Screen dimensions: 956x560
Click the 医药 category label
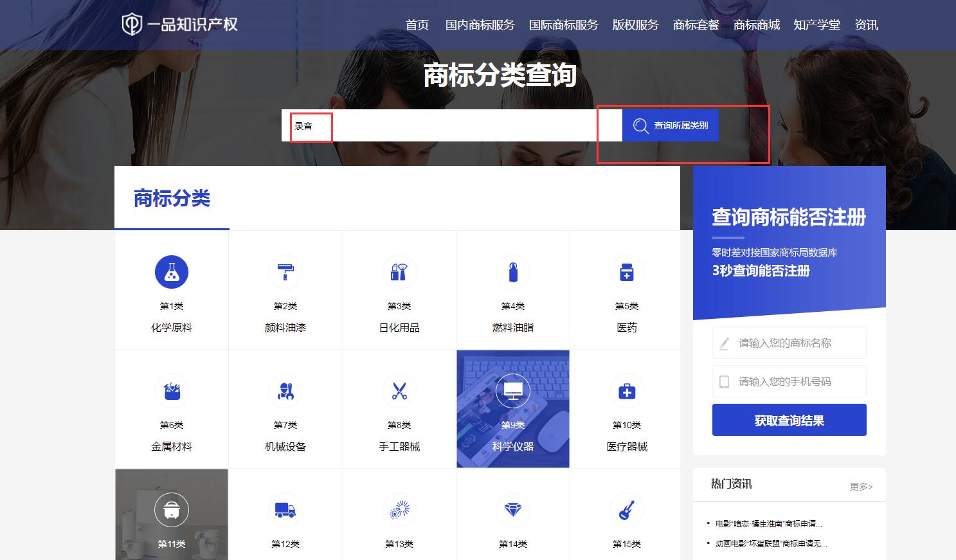[x=627, y=328]
